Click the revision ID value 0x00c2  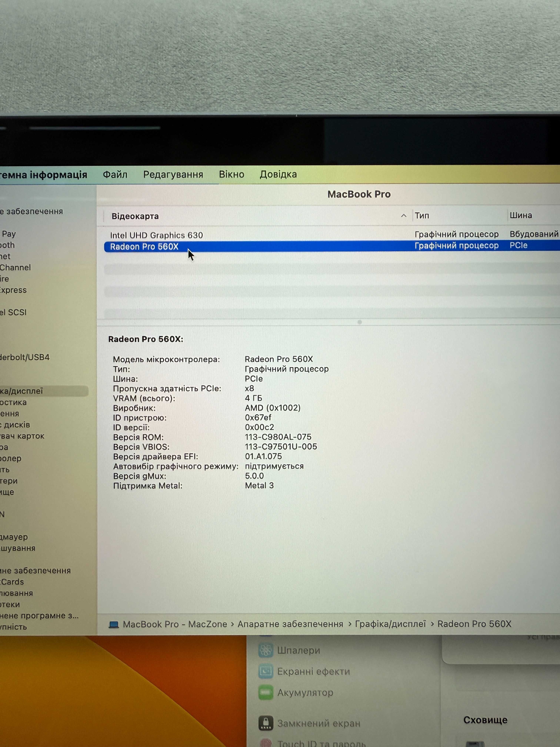point(259,427)
